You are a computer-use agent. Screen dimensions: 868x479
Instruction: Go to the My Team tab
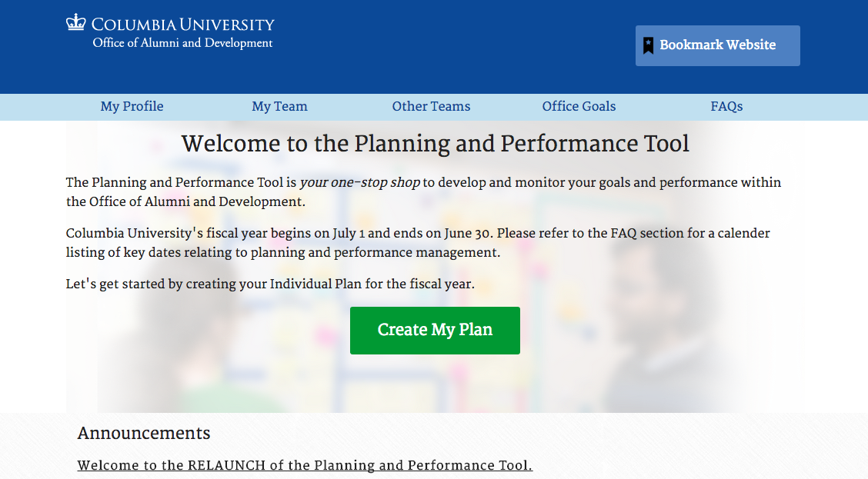(x=279, y=106)
